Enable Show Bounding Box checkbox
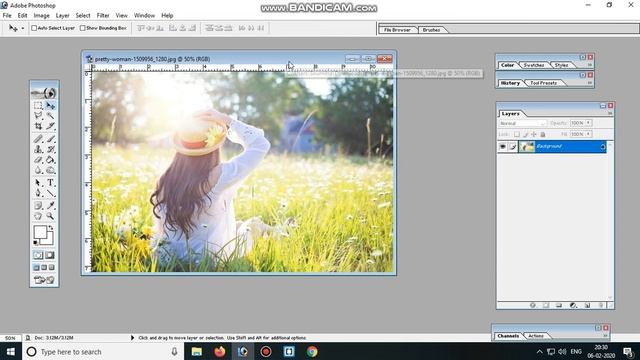The width and height of the screenshot is (640, 360). 83,28
